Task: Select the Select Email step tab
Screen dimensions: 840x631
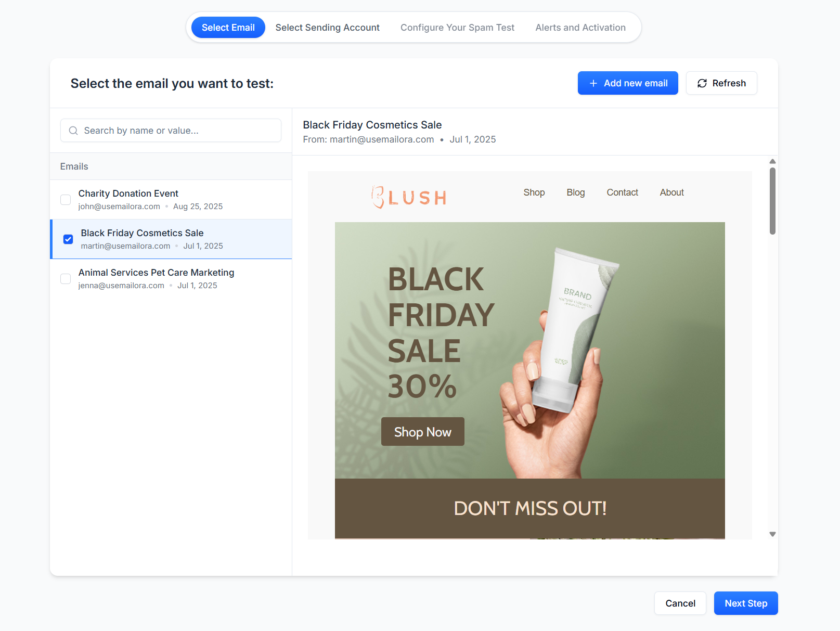Action: click(x=228, y=28)
